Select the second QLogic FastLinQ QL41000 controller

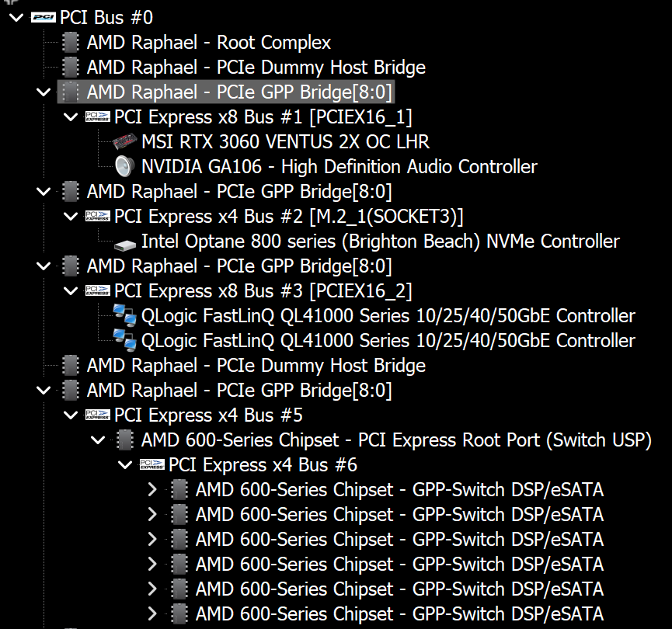tap(388, 340)
